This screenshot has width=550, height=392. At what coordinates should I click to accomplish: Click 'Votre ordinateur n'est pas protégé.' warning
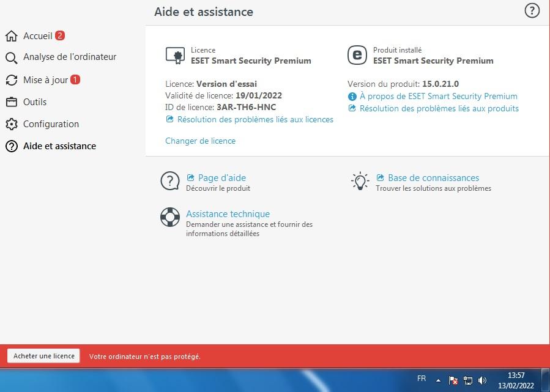point(145,357)
